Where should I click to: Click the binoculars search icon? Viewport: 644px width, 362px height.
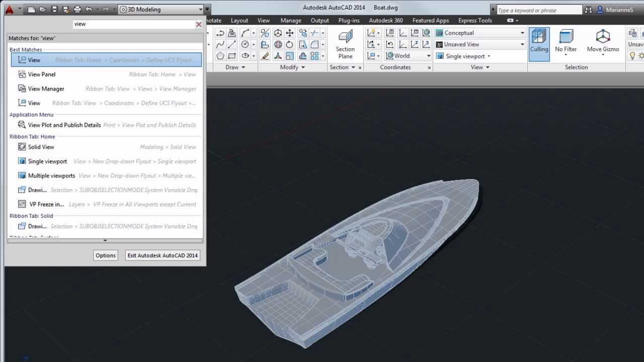click(x=589, y=10)
